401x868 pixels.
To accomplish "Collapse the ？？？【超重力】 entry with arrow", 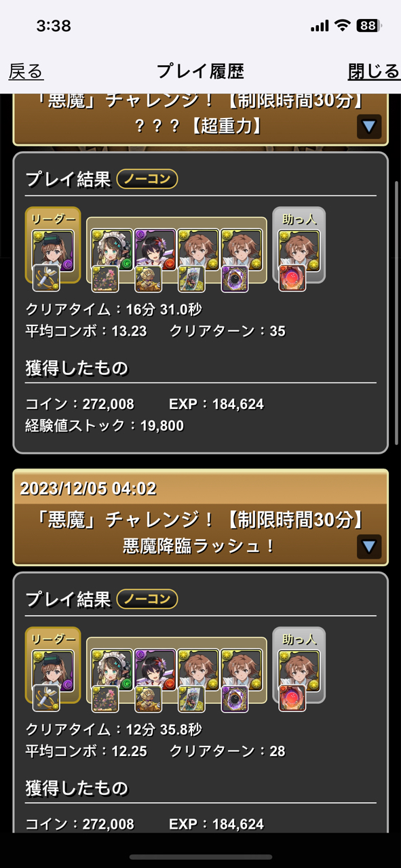I will (x=369, y=127).
